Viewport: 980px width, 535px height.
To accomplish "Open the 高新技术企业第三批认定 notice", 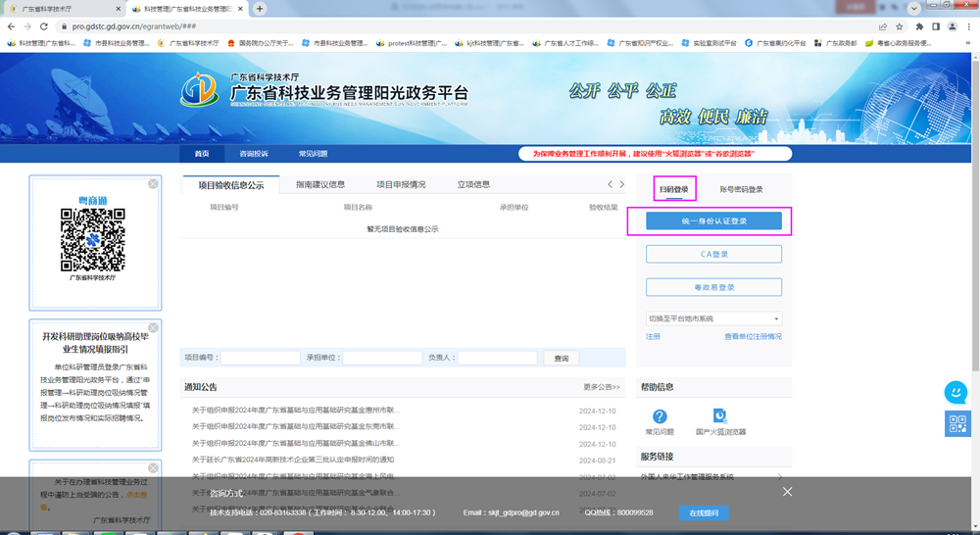I will coord(292,460).
